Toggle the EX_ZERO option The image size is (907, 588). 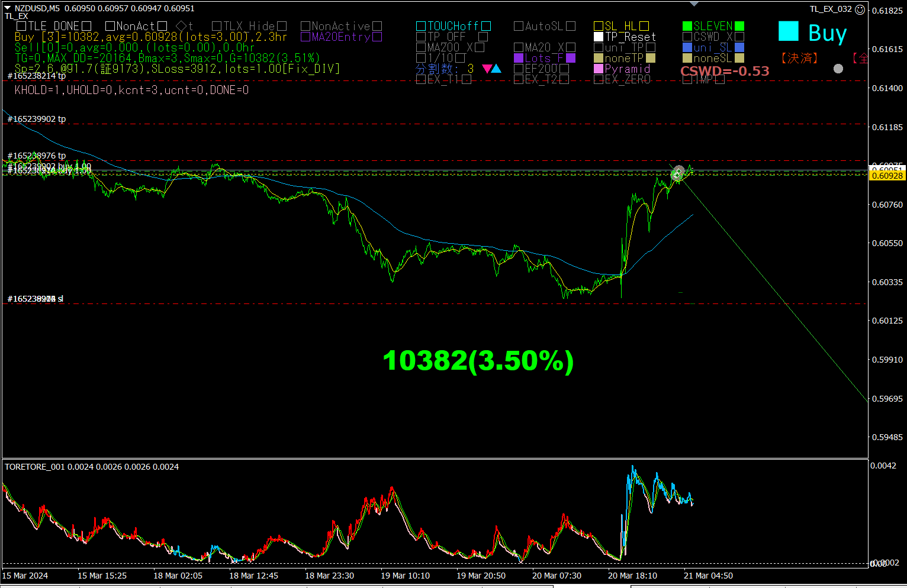point(622,79)
